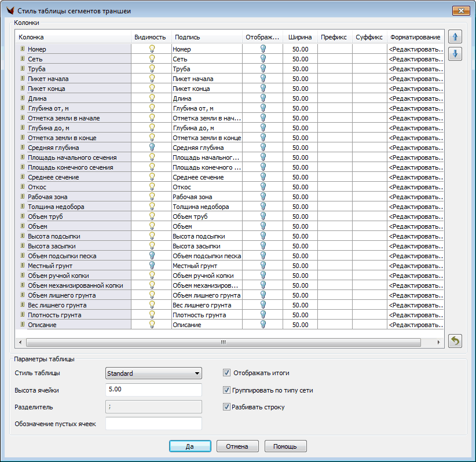The height and width of the screenshot is (462, 476).
Task: Toggle visibility bulb for Местный грунт row
Action: [x=152, y=266]
